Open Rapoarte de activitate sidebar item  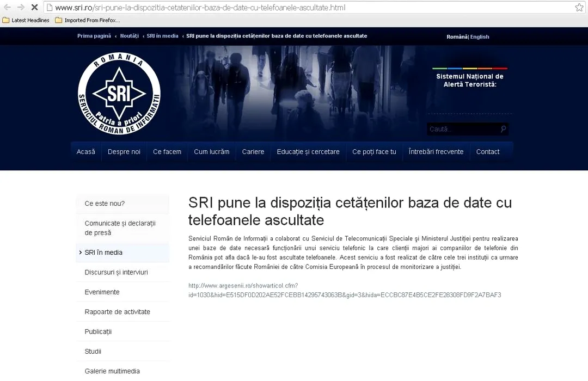pyautogui.click(x=117, y=312)
